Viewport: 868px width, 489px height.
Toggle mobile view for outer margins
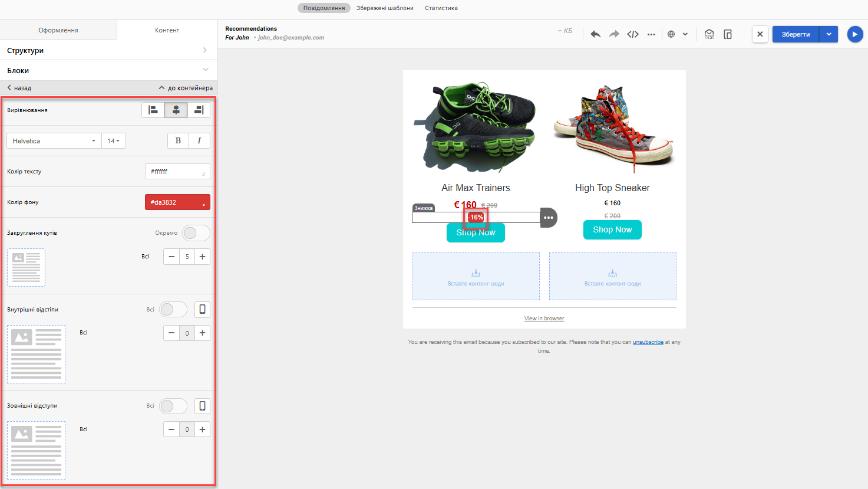click(202, 406)
